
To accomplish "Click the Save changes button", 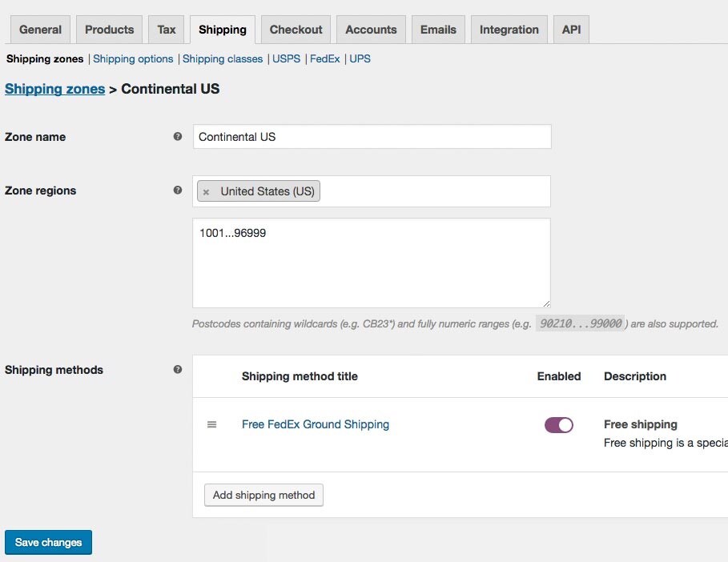I will pyautogui.click(x=48, y=542).
